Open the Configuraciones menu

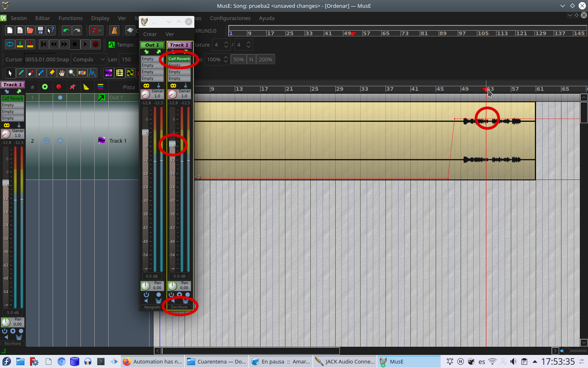(x=230, y=18)
